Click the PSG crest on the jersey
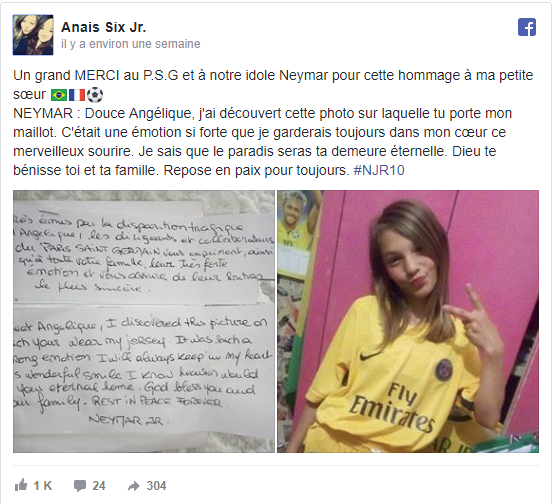 pyautogui.click(x=444, y=370)
